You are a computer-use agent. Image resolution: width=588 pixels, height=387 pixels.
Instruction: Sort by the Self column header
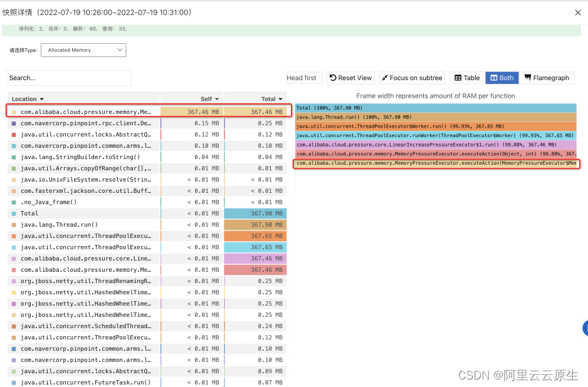(209, 99)
